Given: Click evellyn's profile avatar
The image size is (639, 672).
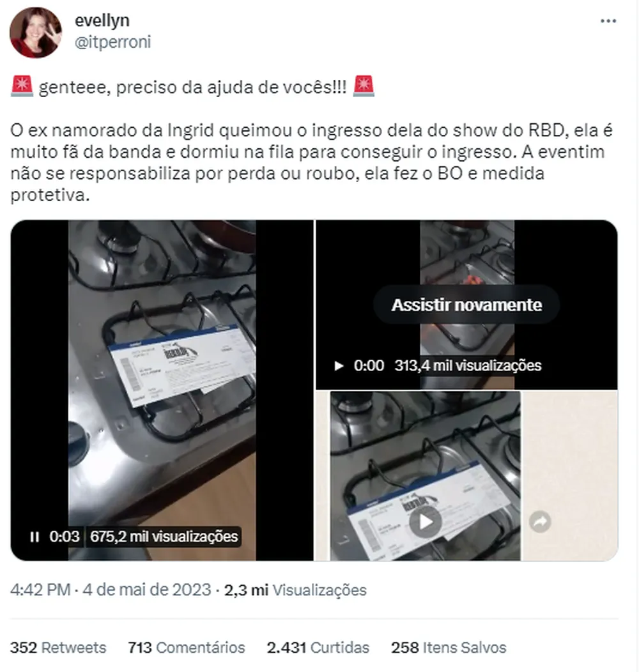Looking at the screenshot, I should 36,33.
